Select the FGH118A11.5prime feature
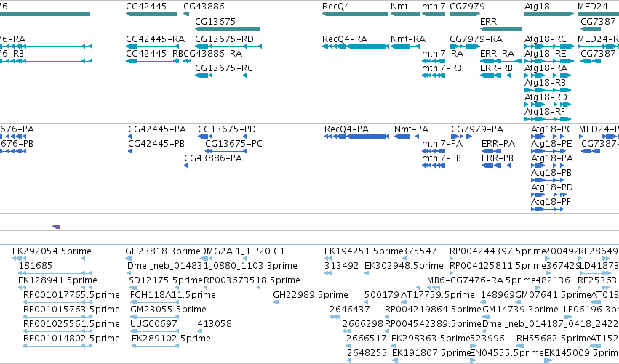The width and height of the screenshot is (619, 364). [x=155, y=302]
